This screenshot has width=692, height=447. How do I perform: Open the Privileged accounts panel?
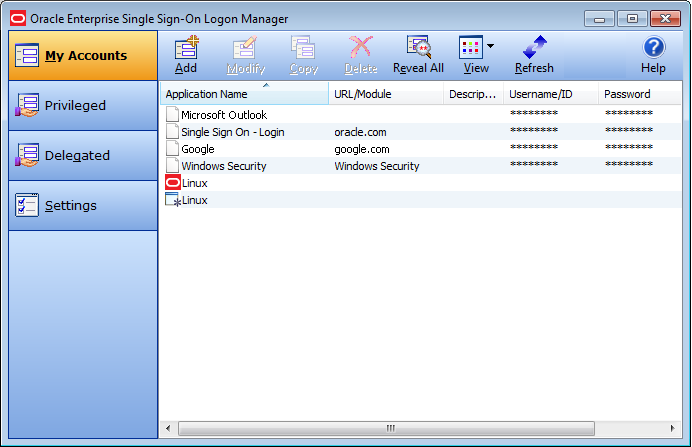coord(83,105)
